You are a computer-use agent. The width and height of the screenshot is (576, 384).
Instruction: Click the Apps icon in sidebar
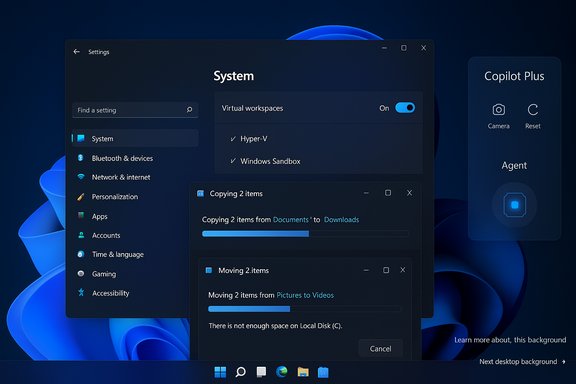pyautogui.click(x=81, y=216)
